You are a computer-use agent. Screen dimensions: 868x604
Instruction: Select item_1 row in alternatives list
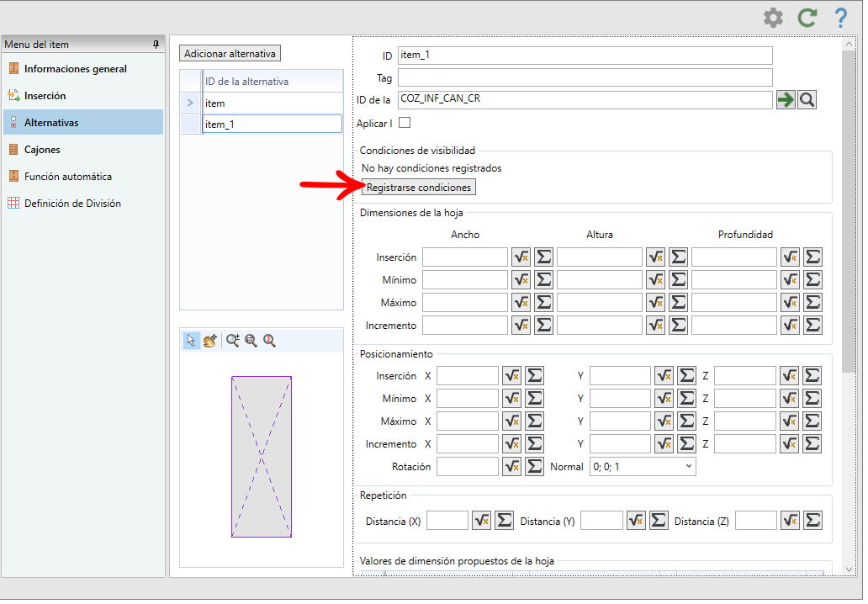(x=272, y=124)
